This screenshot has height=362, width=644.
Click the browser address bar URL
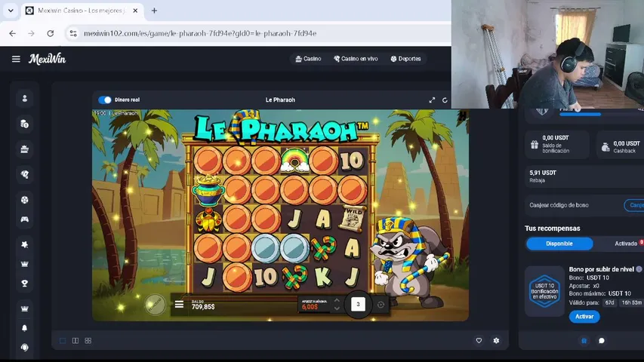pyautogui.click(x=200, y=33)
